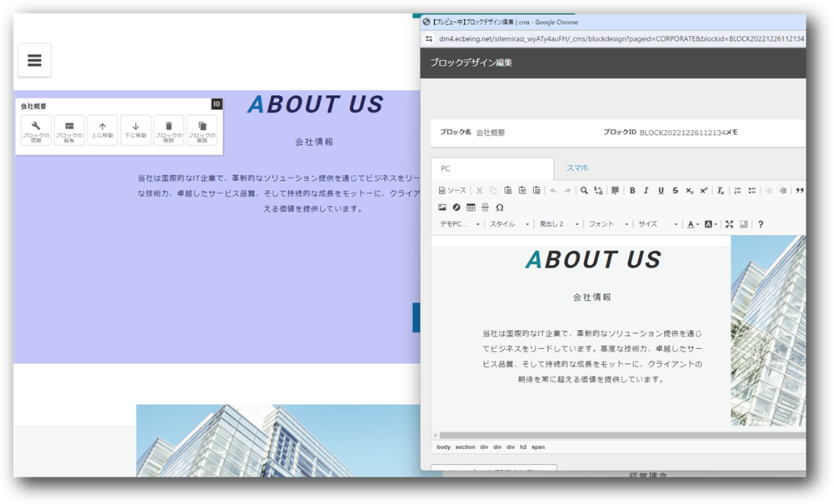Open Find with the magnifier icon
The height and width of the screenshot is (504, 833).
584,191
